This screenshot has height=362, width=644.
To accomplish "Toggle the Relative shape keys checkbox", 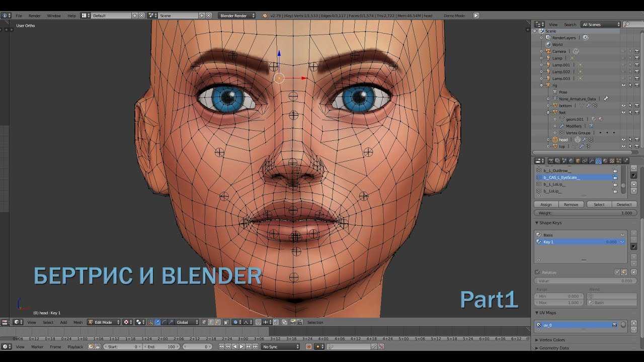I will pyautogui.click(x=537, y=272).
